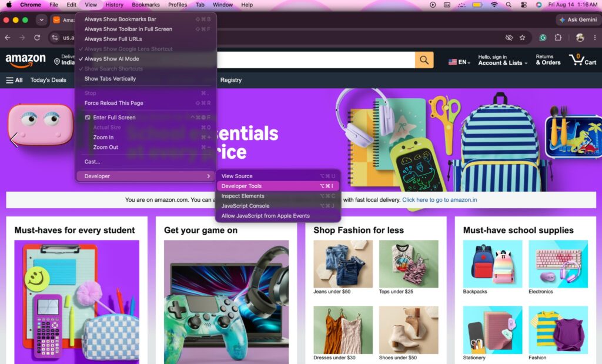Screen dimensions: 602x364
Task: Click the Amazon search input field
Action: pyautogui.click(x=316, y=60)
